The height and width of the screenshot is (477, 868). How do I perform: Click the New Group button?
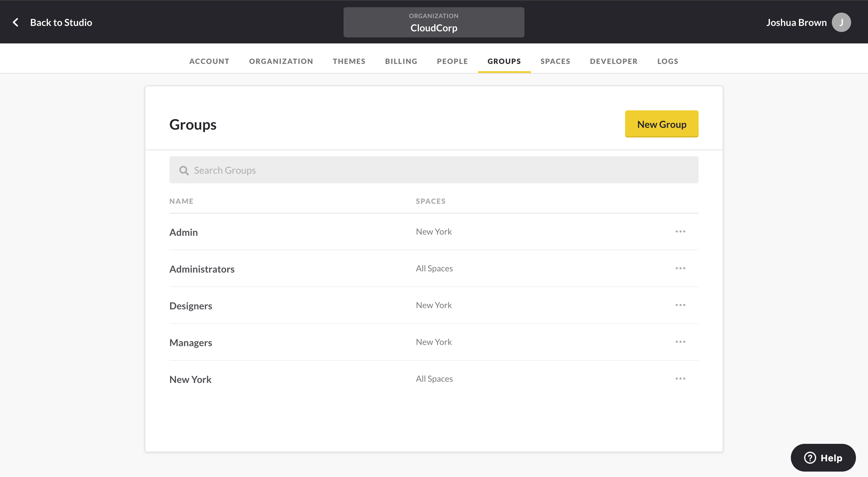pos(662,124)
